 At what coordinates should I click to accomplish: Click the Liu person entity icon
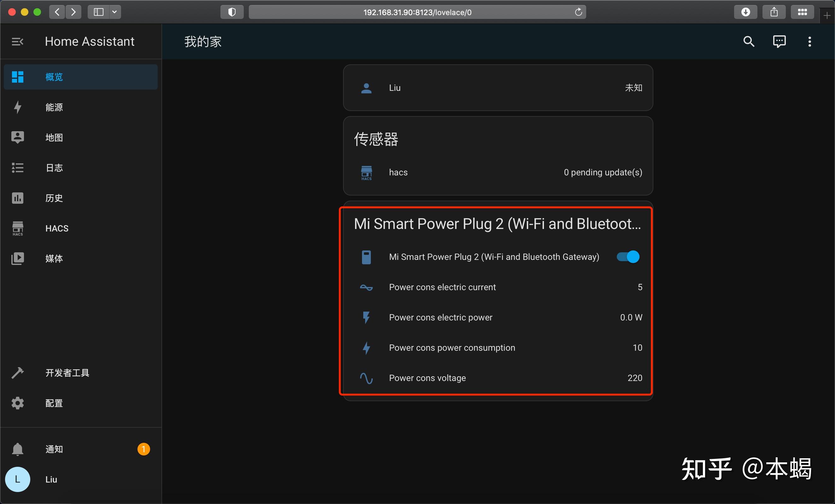click(366, 88)
